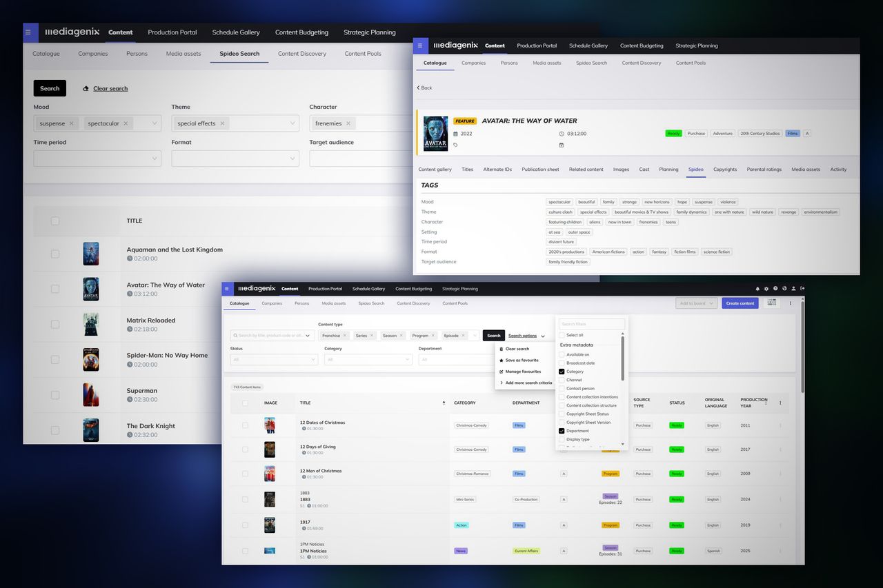
Task: Sort by Title column arrow icon
Action: pyautogui.click(x=444, y=403)
